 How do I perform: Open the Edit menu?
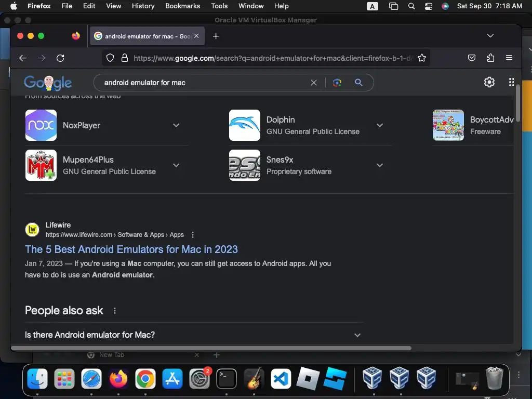[x=89, y=6]
